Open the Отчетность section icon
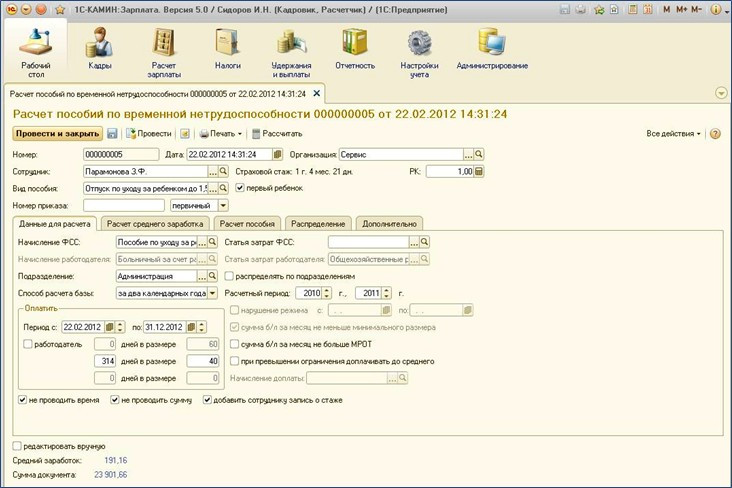Screen dimensions: 732x488 click(354, 43)
